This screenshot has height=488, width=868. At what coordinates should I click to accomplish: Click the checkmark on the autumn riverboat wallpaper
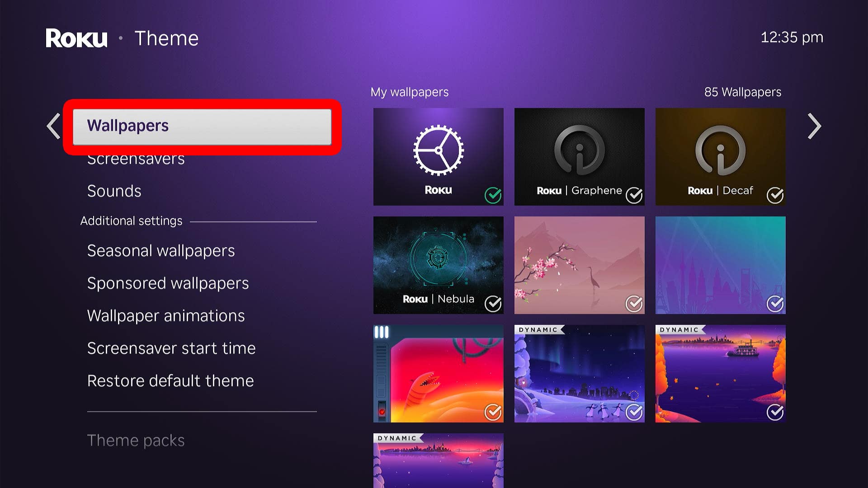[775, 412]
